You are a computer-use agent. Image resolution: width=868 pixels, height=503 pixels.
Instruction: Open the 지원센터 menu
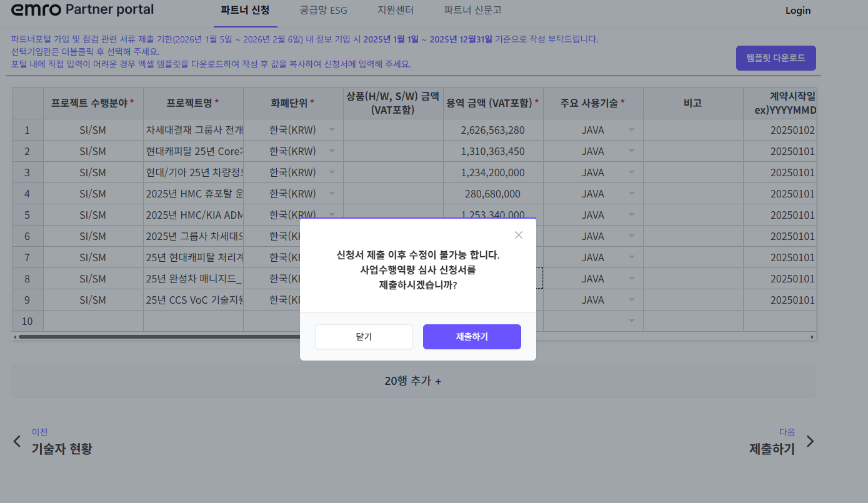tap(396, 10)
